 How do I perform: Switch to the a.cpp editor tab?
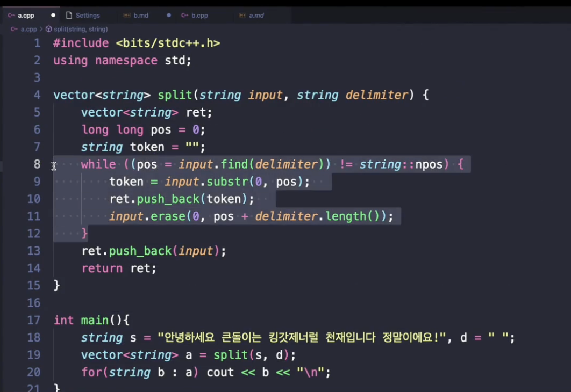[x=26, y=15]
